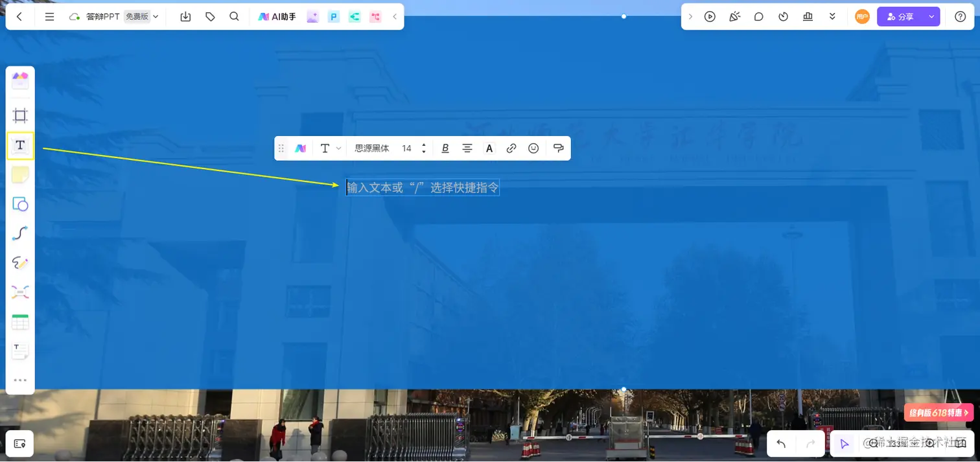Open the timer icon
Screen dimensions: 980x462
pos(783,17)
